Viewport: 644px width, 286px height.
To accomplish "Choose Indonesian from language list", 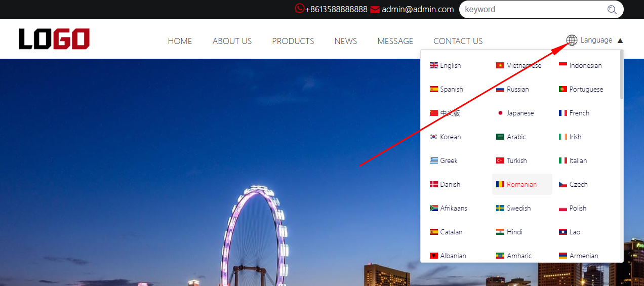I will point(580,65).
